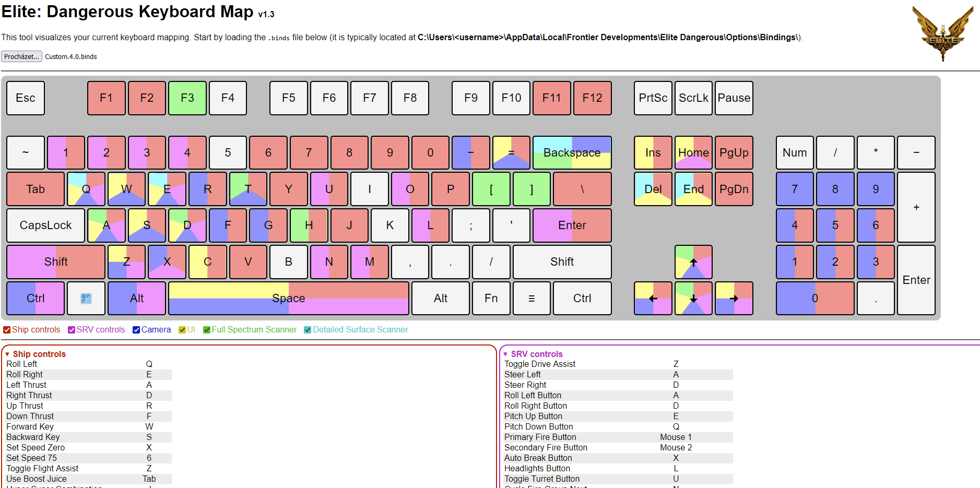The width and height of the screenshot is (980, 488).
Task: Select the green F3 key
Action: point(187,98)
